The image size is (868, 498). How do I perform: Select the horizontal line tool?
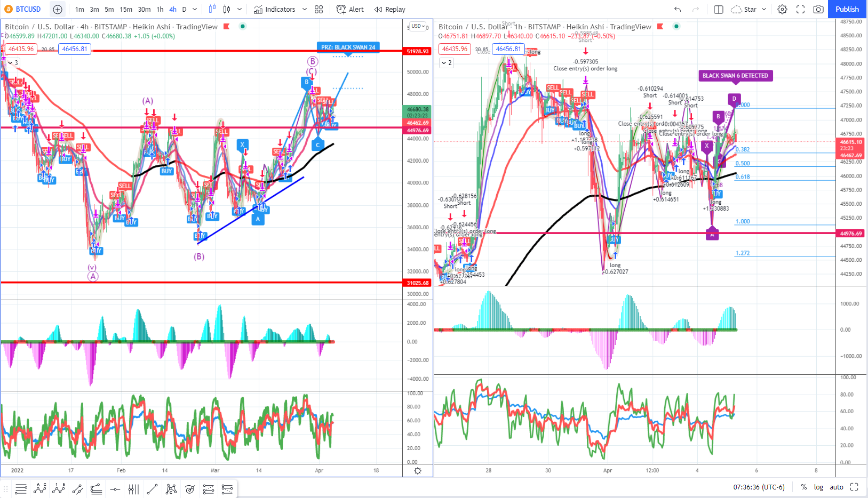(115, 488)
